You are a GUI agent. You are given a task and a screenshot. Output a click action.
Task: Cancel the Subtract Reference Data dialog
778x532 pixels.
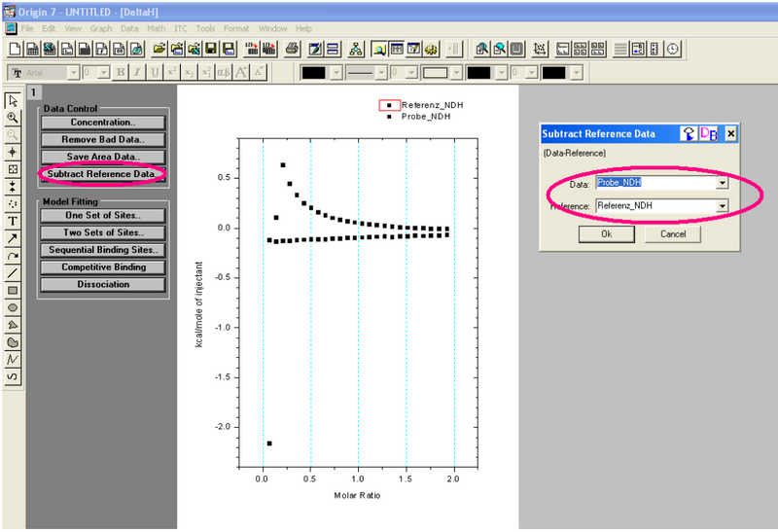click(673, 233)
